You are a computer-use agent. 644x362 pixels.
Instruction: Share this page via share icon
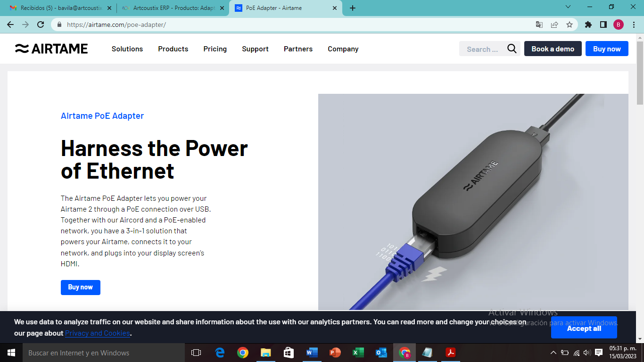click(554, 25)
